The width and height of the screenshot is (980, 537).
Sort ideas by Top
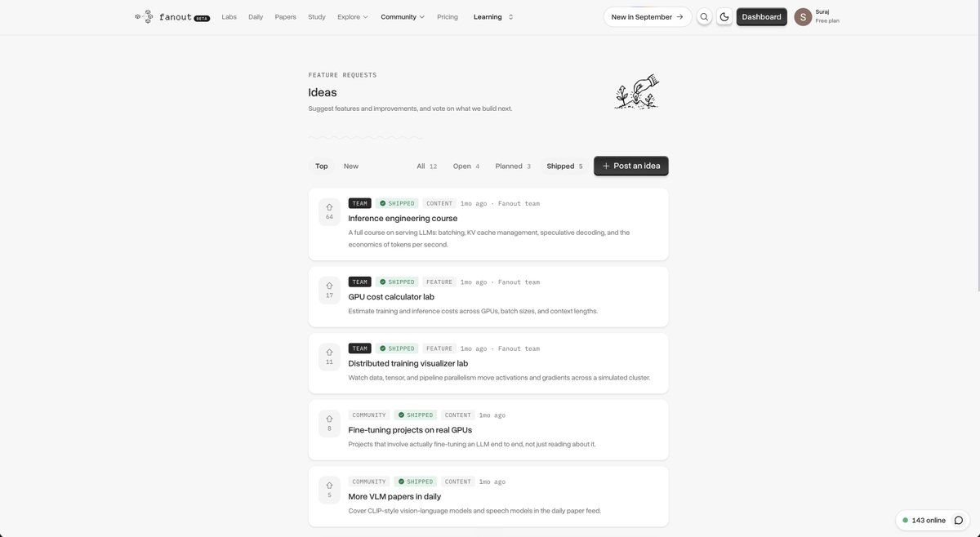322,166
